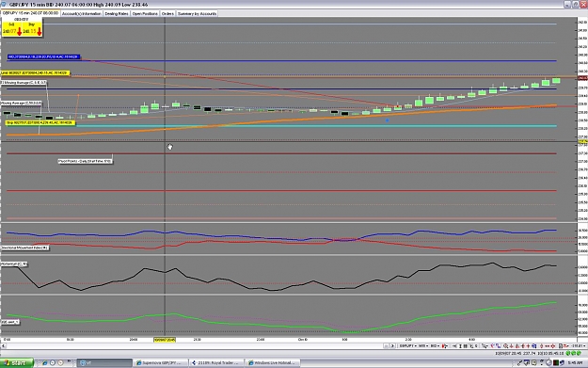
Task: Click the last green status circle in the status bar
Action: (579, 353)
